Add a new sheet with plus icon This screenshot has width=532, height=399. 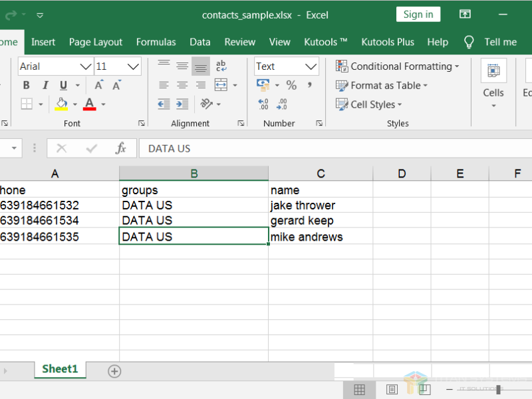[x=114, y=371]
